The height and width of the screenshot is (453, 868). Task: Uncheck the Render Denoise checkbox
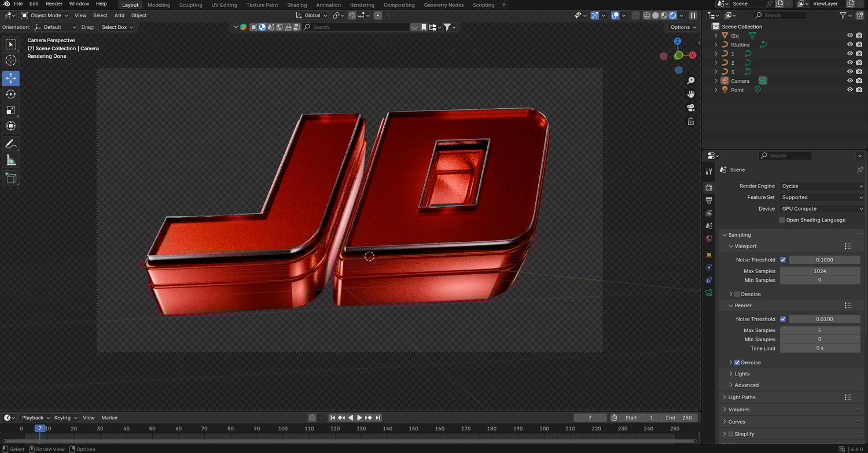tap(737, 363)
